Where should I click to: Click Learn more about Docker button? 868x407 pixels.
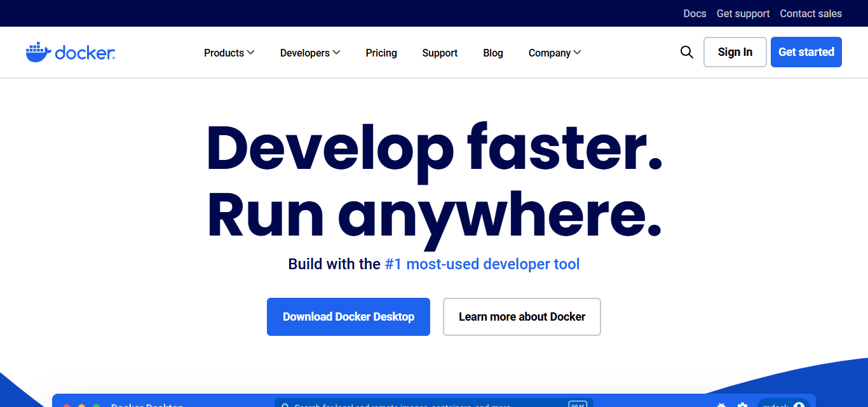point(522,317)
